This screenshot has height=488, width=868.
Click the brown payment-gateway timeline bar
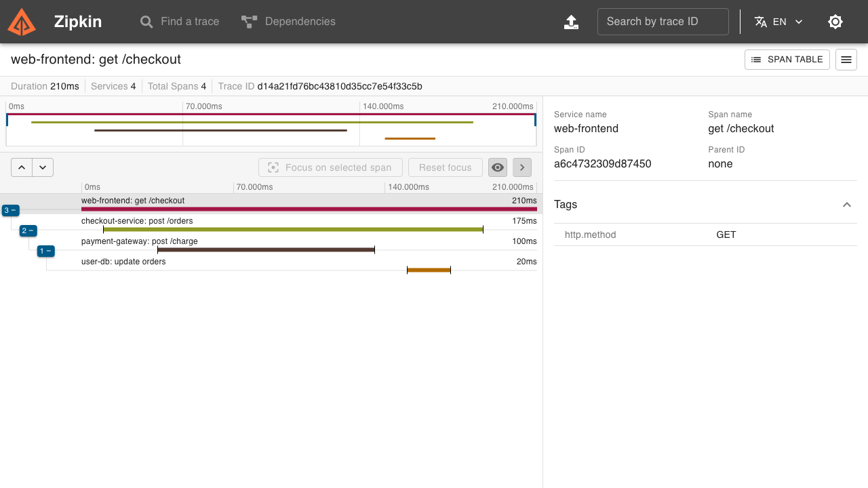click(x=266, y=250)
